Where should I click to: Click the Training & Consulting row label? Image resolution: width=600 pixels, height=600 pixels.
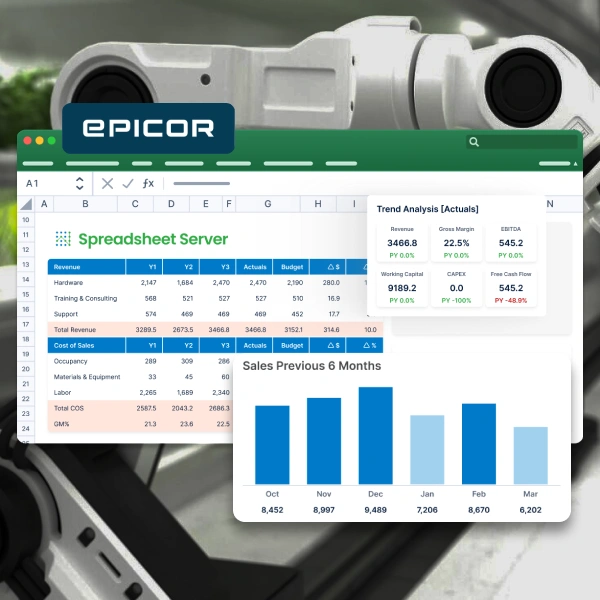85,298
